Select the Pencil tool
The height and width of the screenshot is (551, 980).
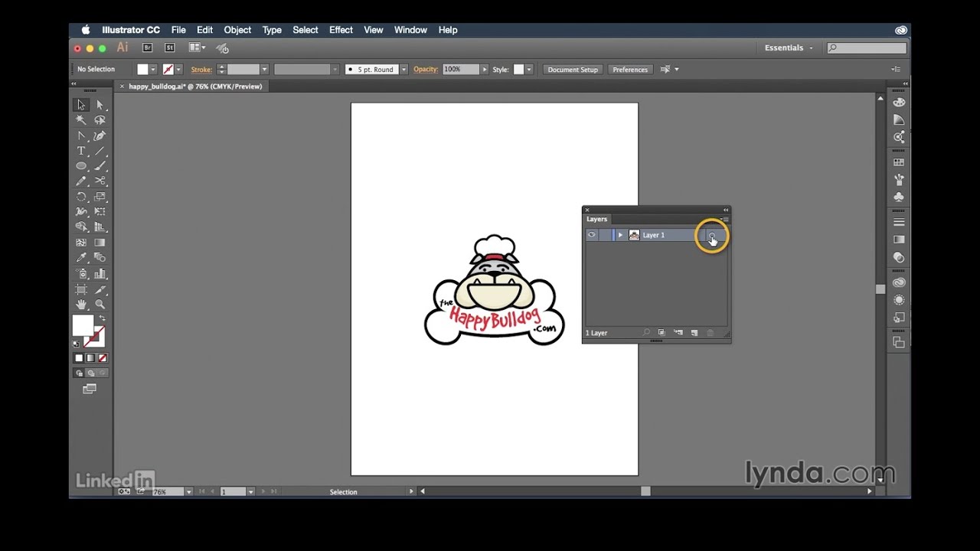tap(81, 181)
